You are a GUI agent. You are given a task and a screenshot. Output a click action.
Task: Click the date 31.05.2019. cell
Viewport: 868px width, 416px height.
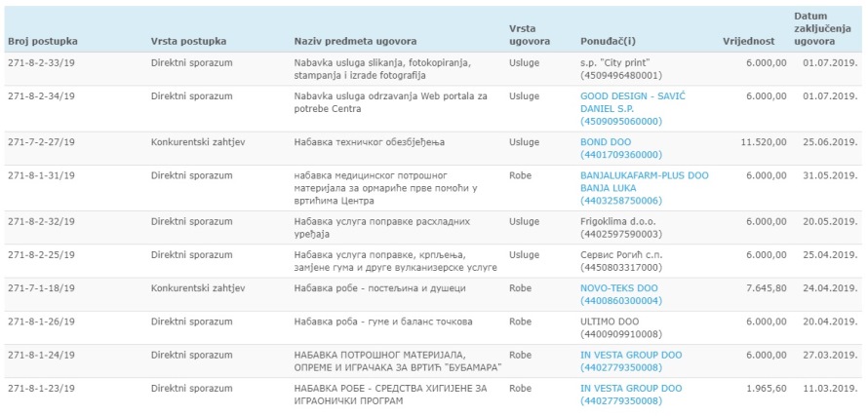pyautogui.click(x=829, y=175)
